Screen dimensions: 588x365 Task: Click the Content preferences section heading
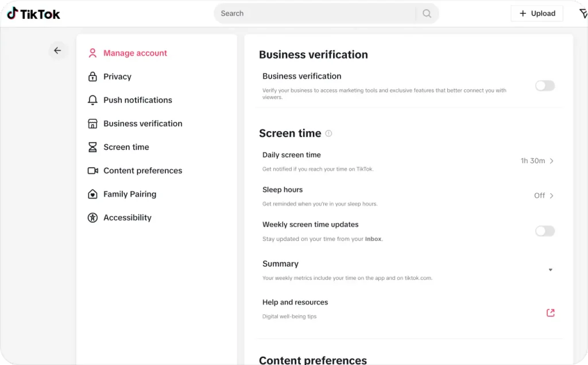313,360
